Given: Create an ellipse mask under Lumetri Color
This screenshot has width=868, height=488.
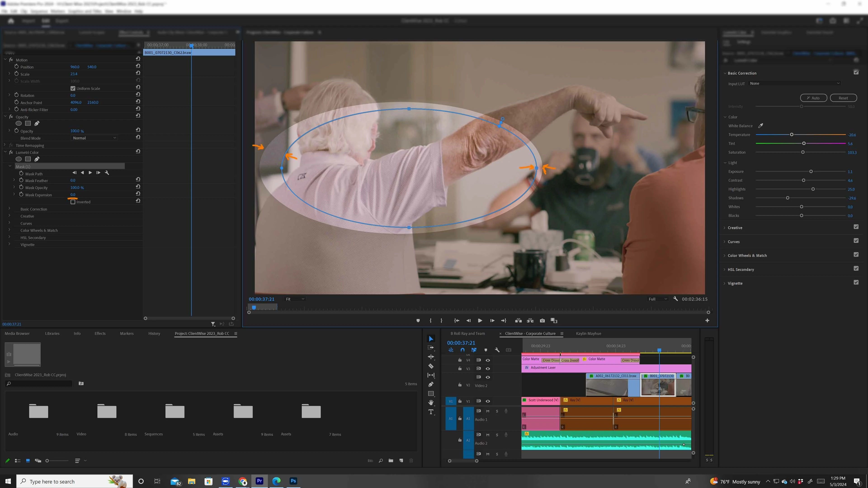Looking at the screenshot, I should point(19,159).
